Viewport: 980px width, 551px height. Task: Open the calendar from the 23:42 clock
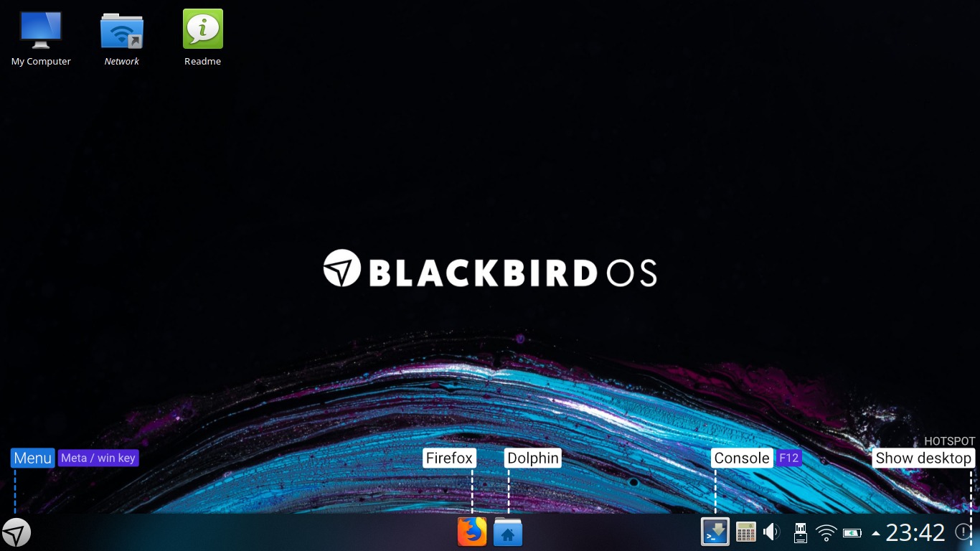tap(915, 532)
